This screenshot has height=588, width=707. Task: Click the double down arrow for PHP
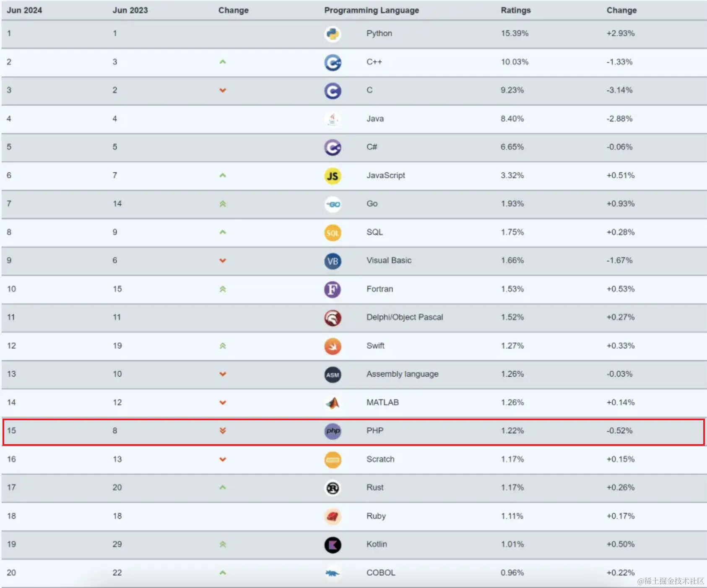coord(223,431)
